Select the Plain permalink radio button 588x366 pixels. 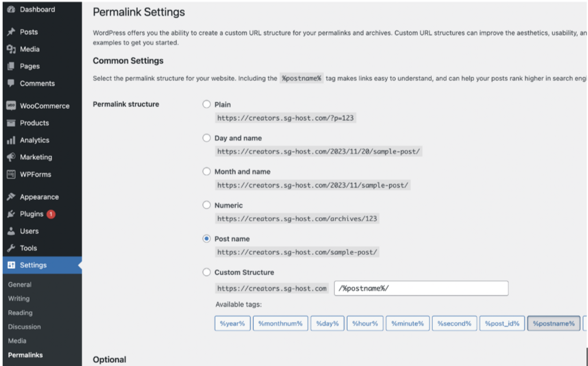(x=206, y=104)
